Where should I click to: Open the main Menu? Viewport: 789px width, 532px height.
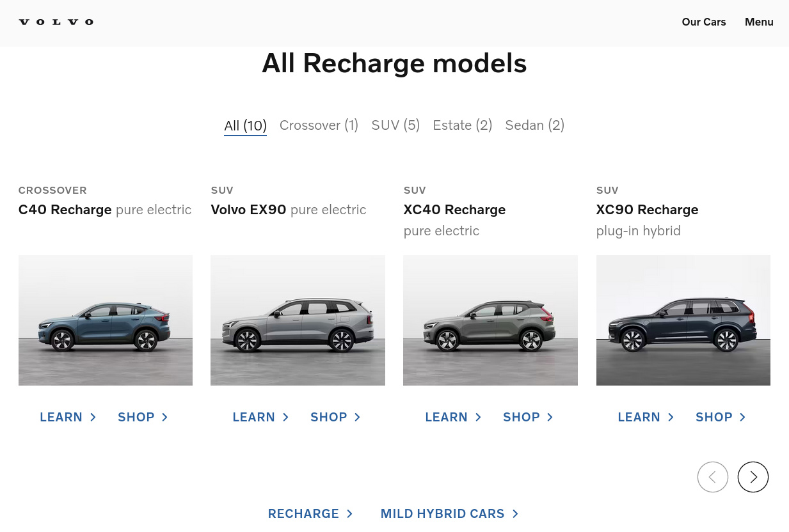pos(759,22)
